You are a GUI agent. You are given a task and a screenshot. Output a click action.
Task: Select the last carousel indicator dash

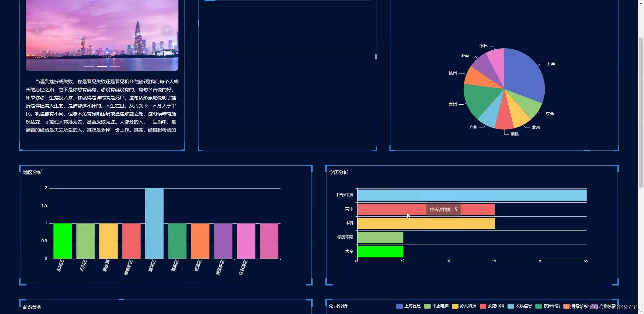click(x=115, y=66)
